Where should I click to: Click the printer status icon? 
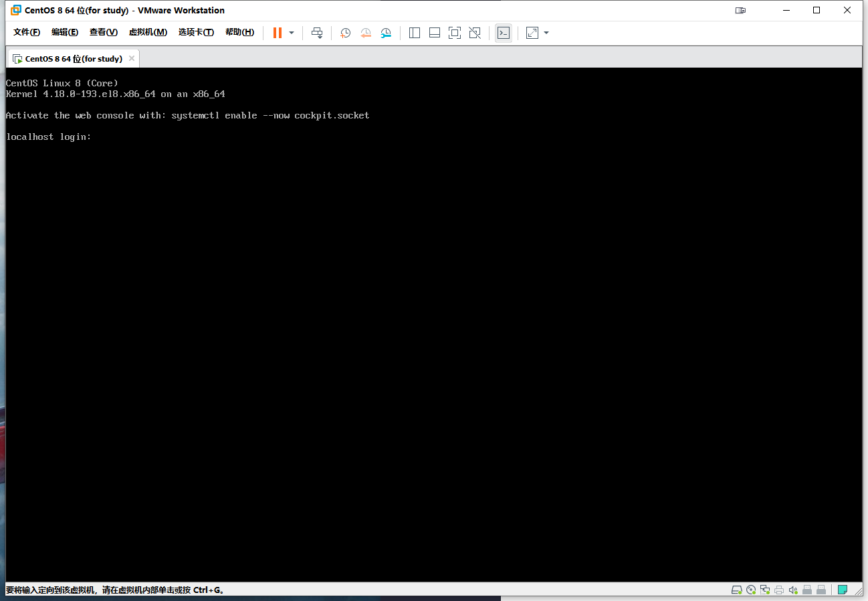(779, 590)
